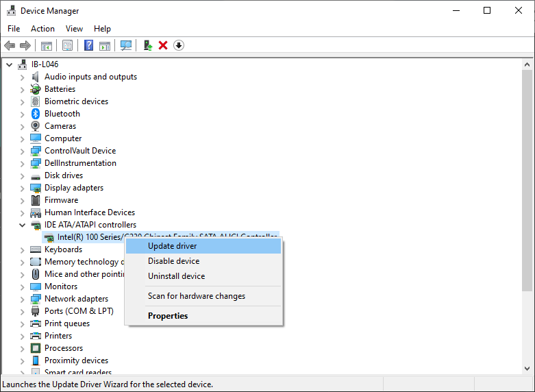Expand the Computer node
Image resolution: width=535 pixels, height=392 pixels.
(23, 139)
